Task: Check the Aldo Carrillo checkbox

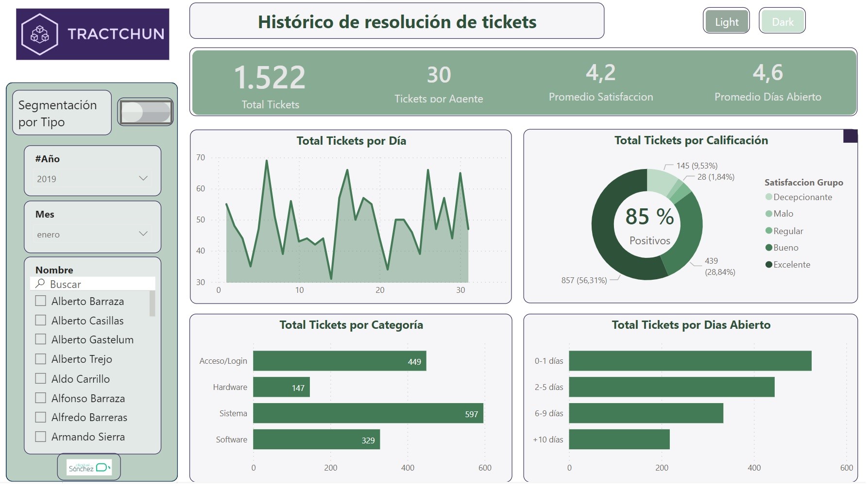Action: (x=41, y=379)
